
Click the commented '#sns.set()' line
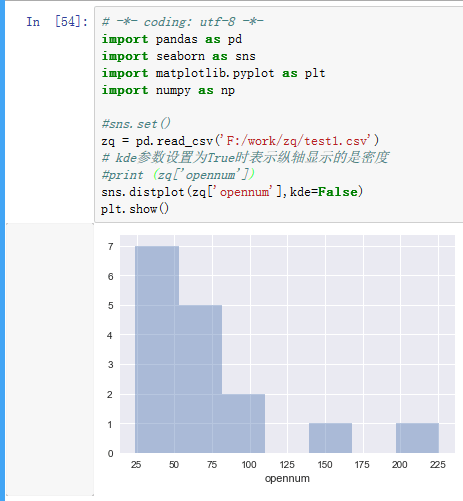pos(136,124)
